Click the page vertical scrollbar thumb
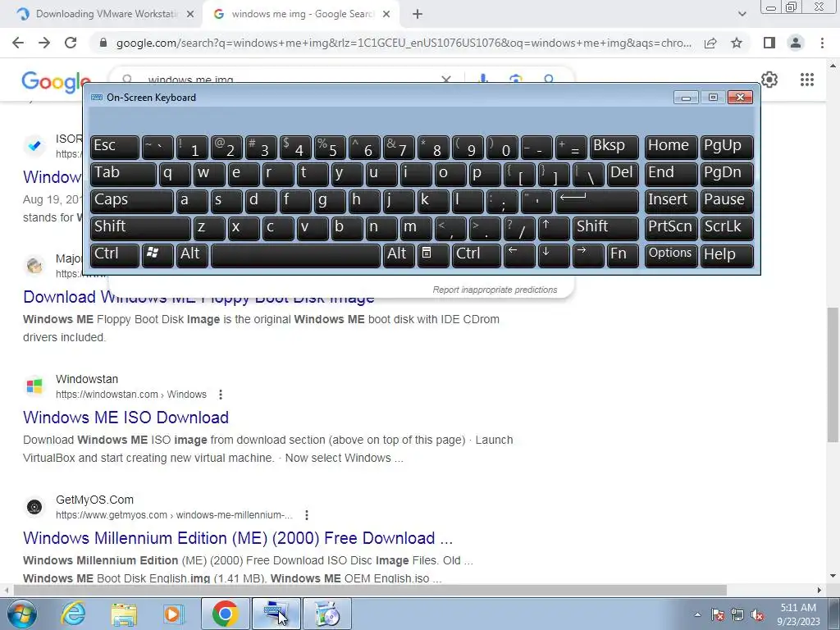The image size is (840, 630). tap(833, 374)
